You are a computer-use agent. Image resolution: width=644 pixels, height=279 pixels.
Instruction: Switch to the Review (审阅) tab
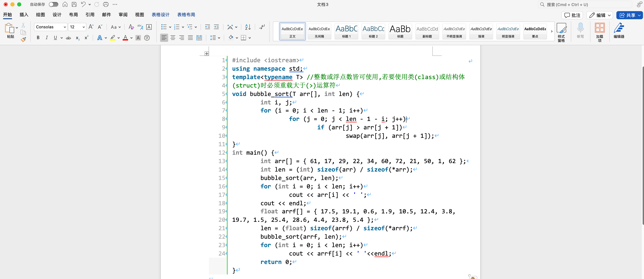coord(123,15)
